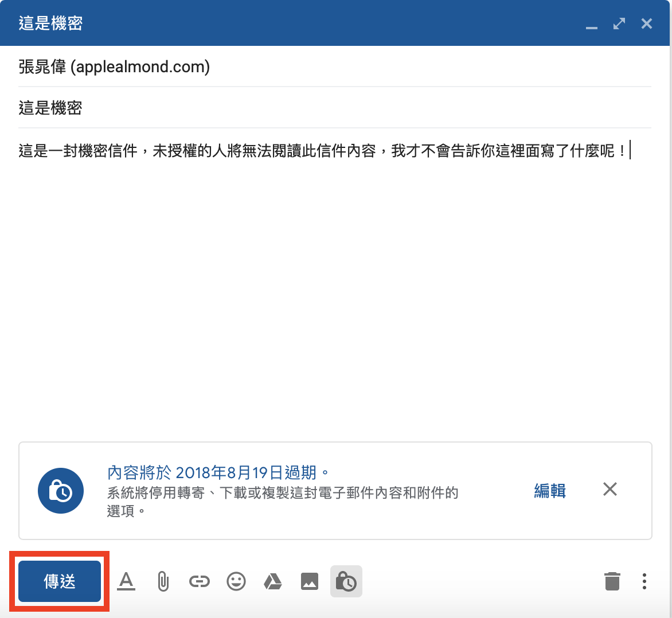Expand compose window to full screen
The image size is (672, 618).
click(x=619, y=24)
